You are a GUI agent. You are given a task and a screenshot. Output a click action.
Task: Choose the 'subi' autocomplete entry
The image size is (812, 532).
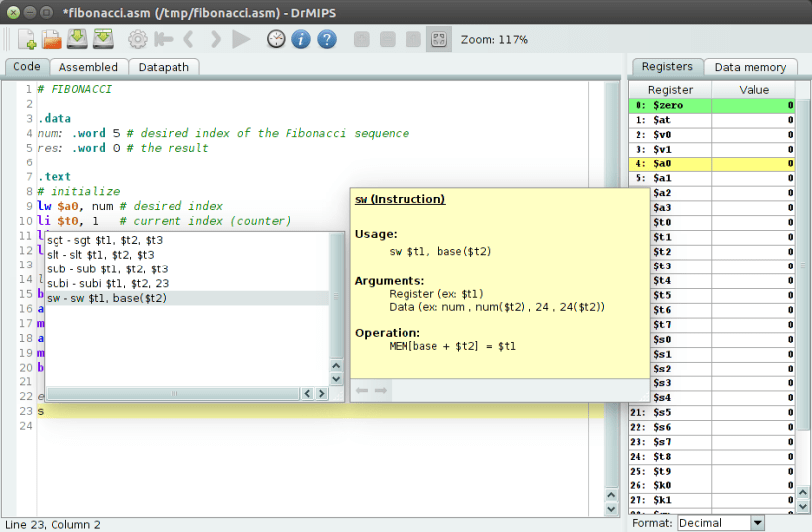pos(107,283)
